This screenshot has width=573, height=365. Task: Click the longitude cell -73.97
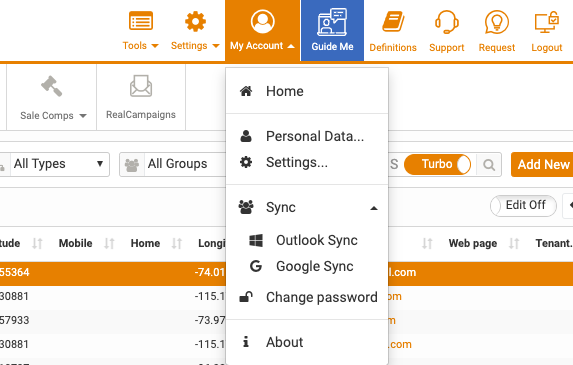pos(210,320)
